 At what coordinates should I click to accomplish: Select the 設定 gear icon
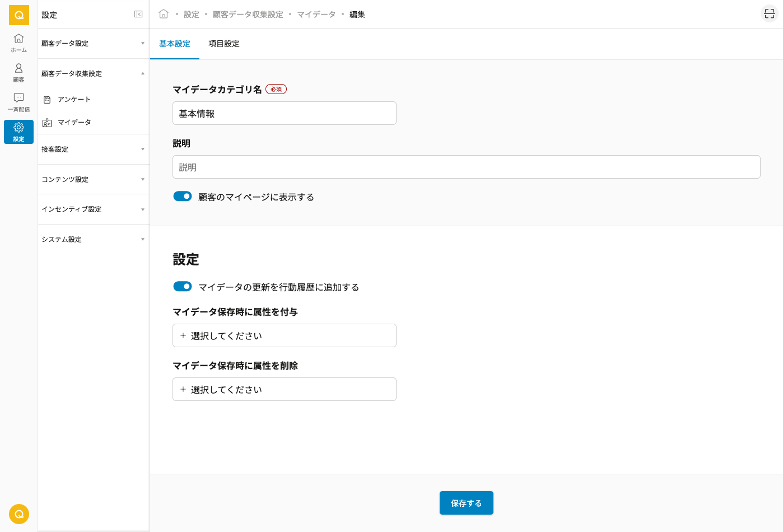point(18,132)
